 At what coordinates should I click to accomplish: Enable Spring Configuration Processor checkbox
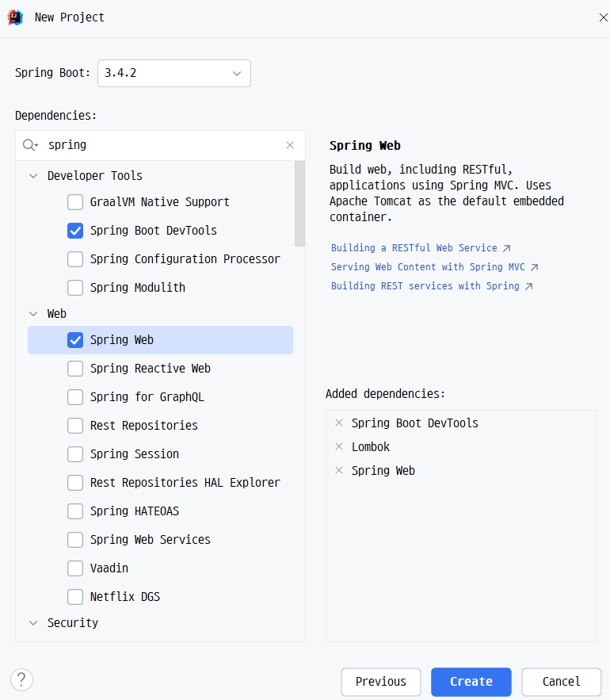(x=75, y=259)
